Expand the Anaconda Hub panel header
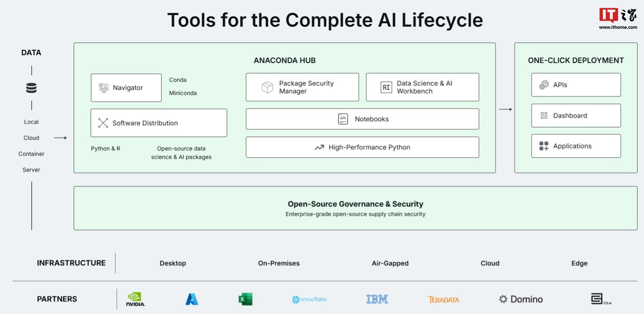This screenshot has height=314, width=644. 285,60
